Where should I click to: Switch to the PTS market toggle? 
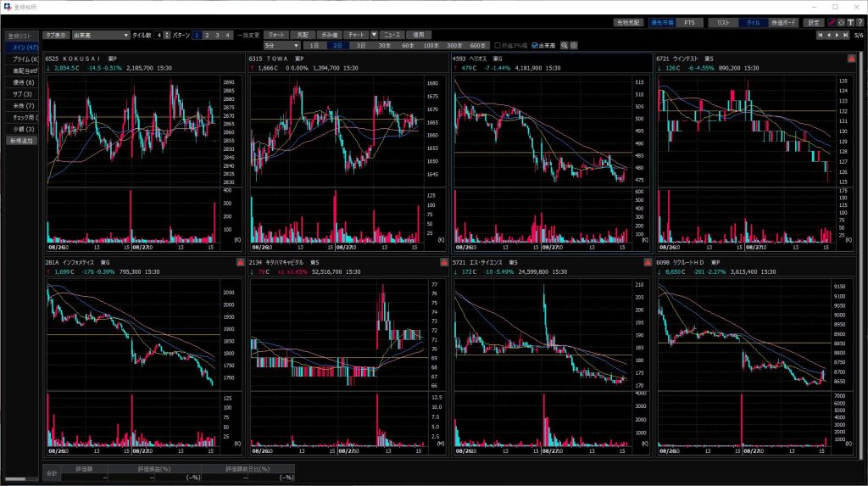(x=687, y=23)
